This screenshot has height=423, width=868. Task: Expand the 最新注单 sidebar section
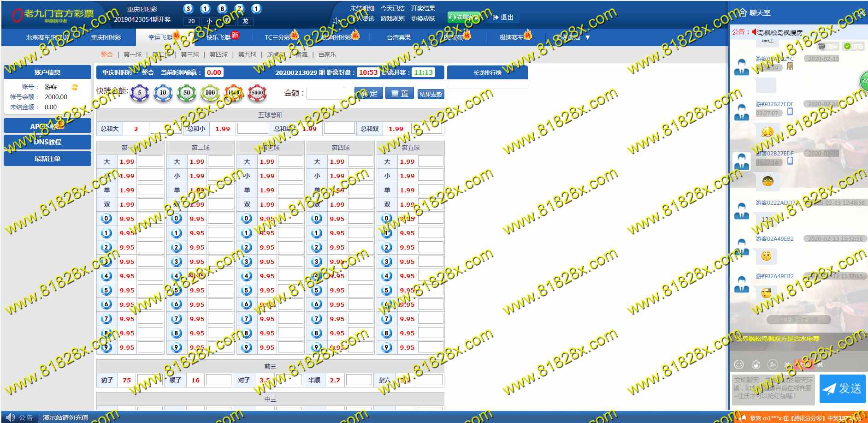click(x=47, y=159)
